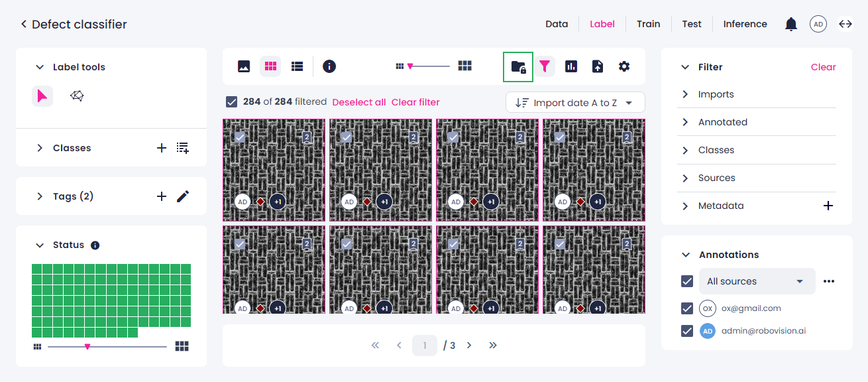868x382 pixels.
Task: Expand the Tags (2) section
Action: click(x=40, y=196)
